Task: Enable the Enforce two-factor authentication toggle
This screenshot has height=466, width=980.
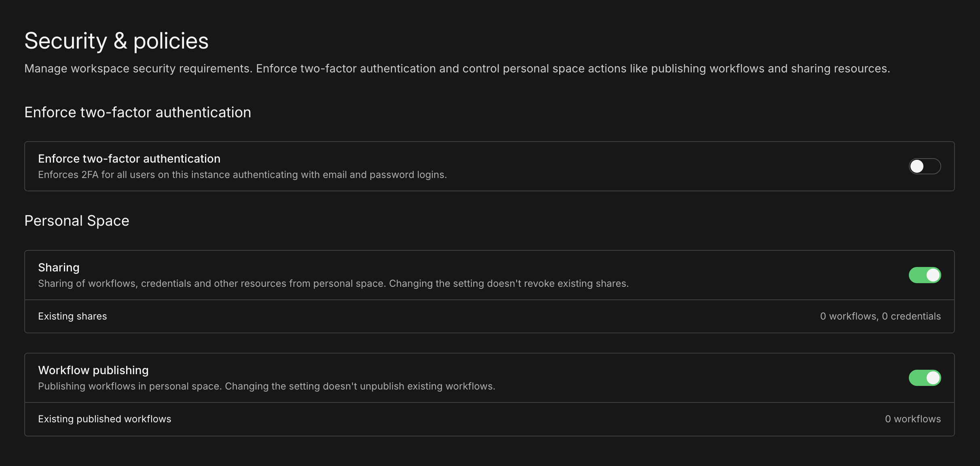Action: (925, 166)
